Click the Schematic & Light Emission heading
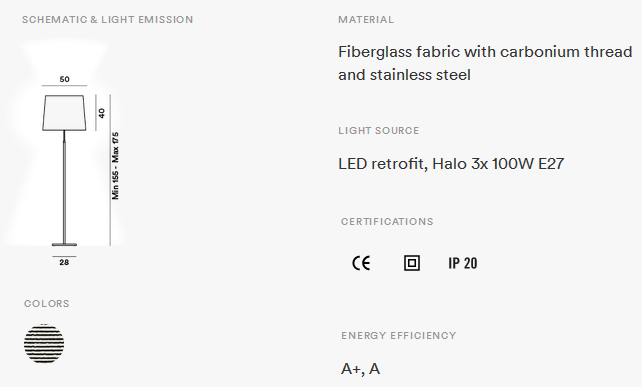The width and height of the screenshot is (642, 387). click(x=107, y=20)
